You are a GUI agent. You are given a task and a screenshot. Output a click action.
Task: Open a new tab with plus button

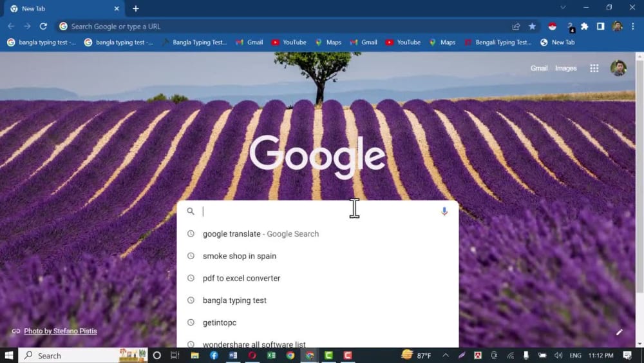click(x=136, y=8)
